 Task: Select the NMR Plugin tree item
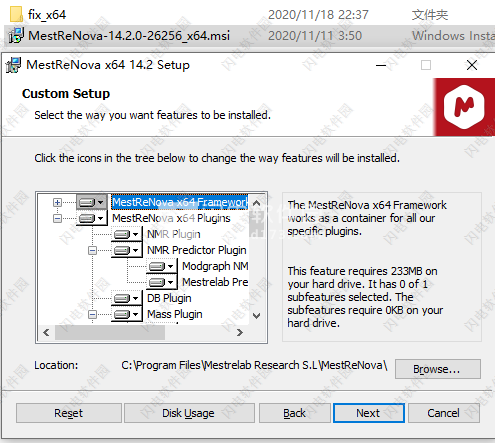(x=174, y=234)
